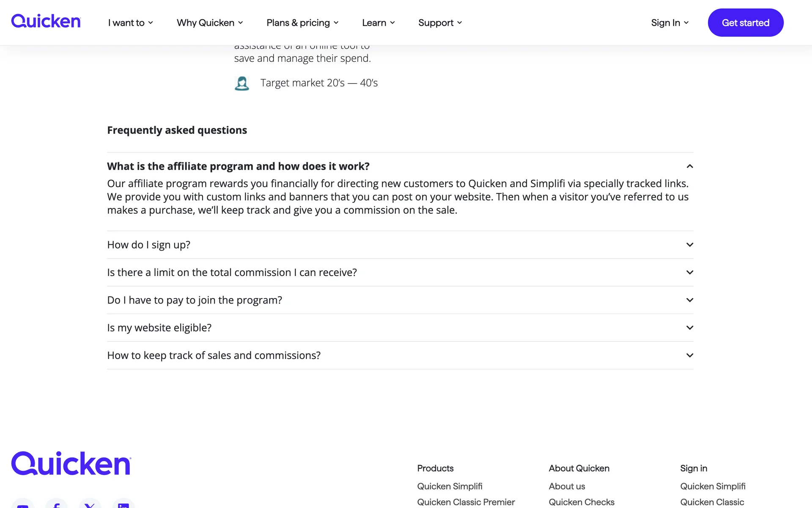Open the 'I want to' menu
Viewport: 812px width, 508px height.
pos(130,23)
